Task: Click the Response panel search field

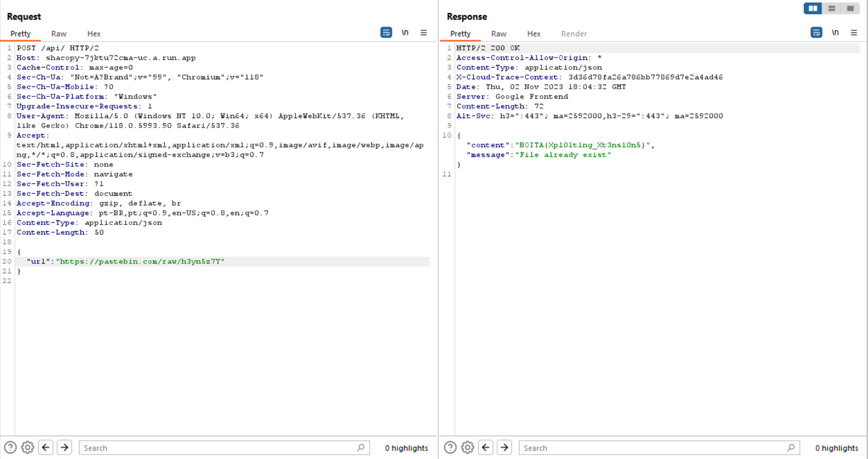Action: pos(659,448)
